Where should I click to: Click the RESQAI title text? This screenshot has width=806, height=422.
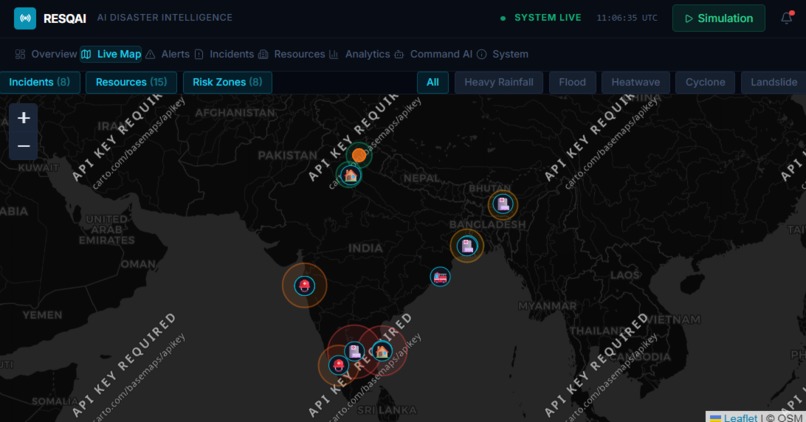[65, 19]
